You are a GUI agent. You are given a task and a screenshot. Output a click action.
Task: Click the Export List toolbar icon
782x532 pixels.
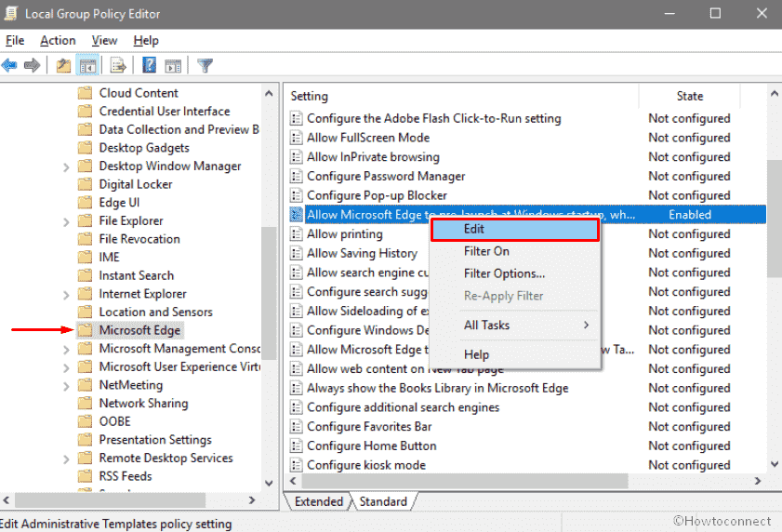pos(118,65)
